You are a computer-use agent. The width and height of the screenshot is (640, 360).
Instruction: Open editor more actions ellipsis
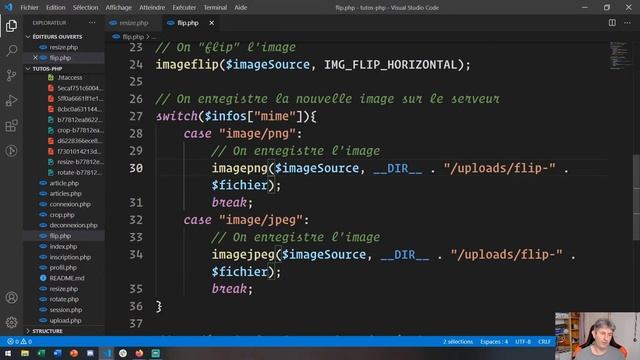click(627, 23)
